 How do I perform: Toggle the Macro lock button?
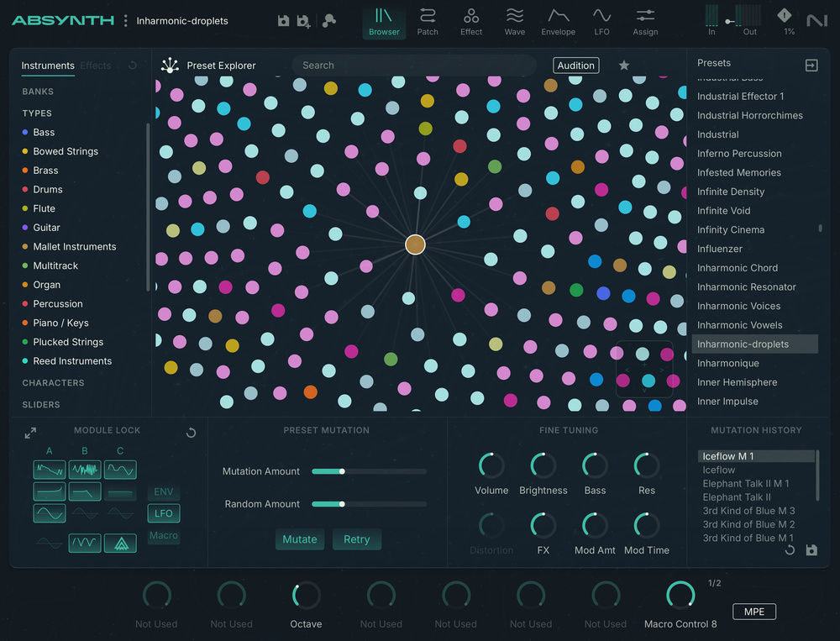point(164,535)
